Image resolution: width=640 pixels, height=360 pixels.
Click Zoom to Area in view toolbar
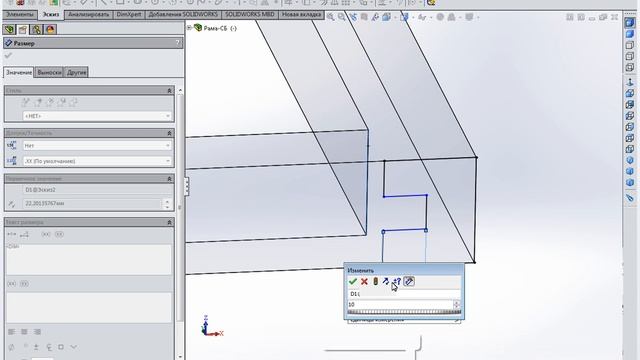click(341, 17)
